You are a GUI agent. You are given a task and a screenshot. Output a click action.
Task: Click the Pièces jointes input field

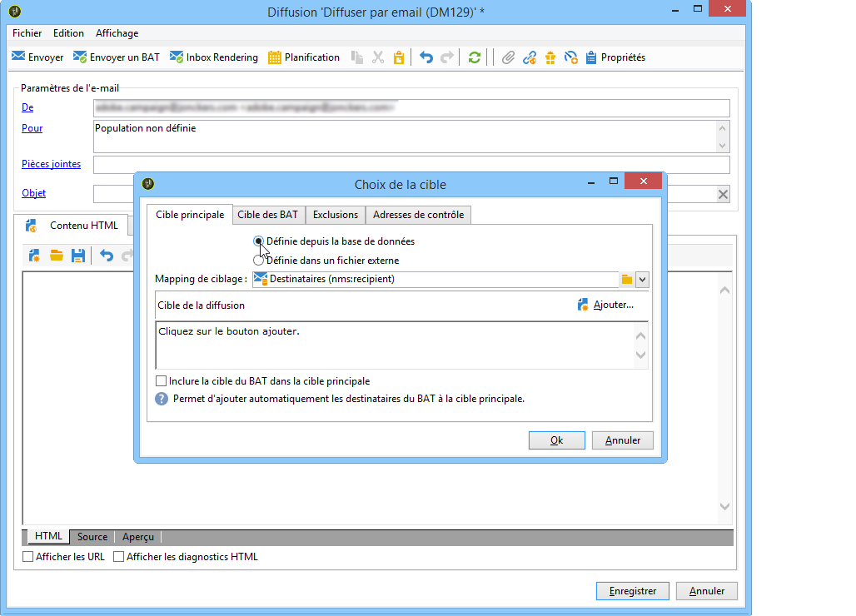point(411,165)
